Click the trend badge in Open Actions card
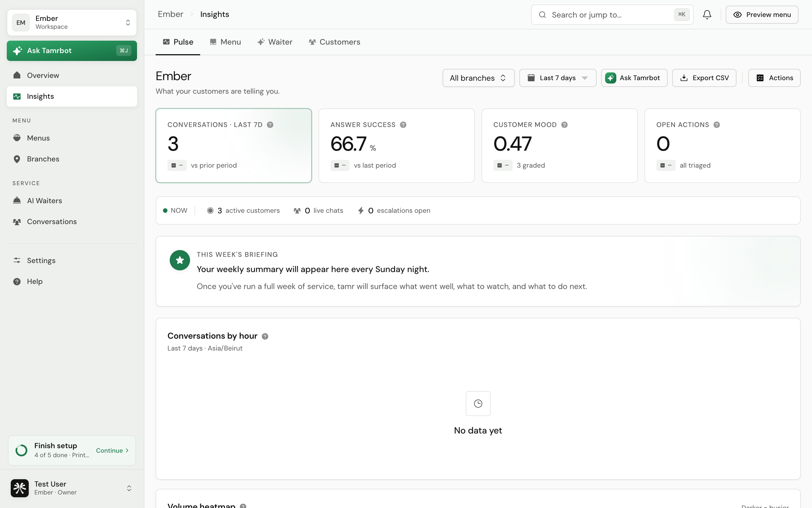Viewport: 812px width, 508px height. pyautogui.click(x=666, y=165)
